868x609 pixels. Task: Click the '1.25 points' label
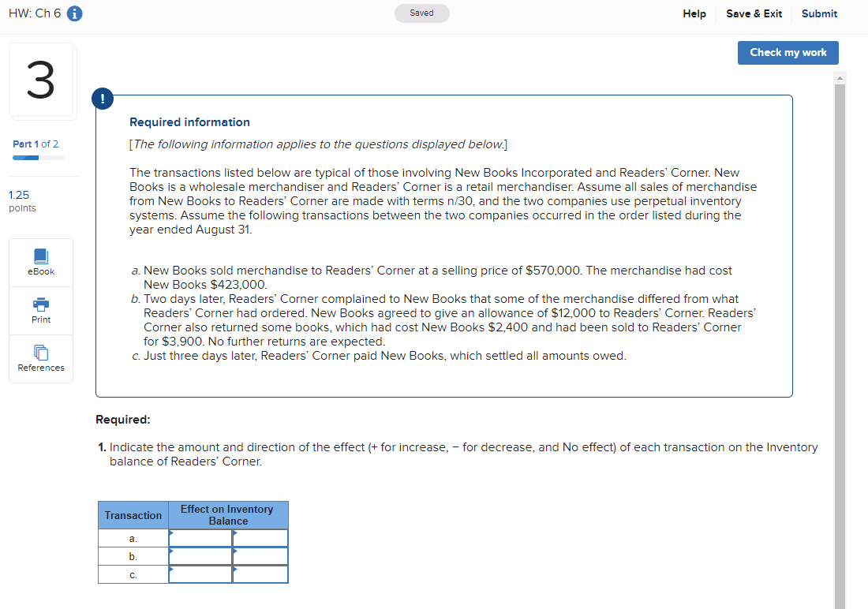click(22, 201)
